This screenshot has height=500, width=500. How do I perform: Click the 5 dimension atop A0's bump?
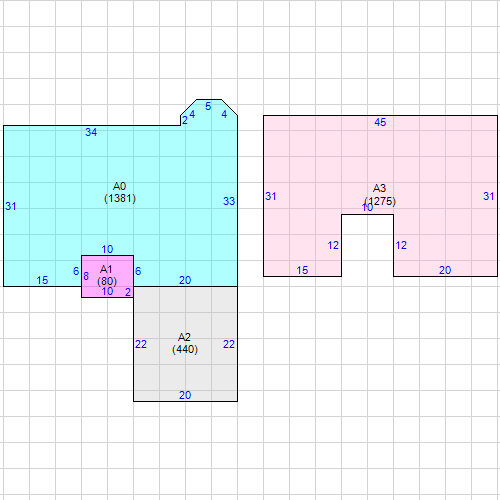(x=208, y=106)
